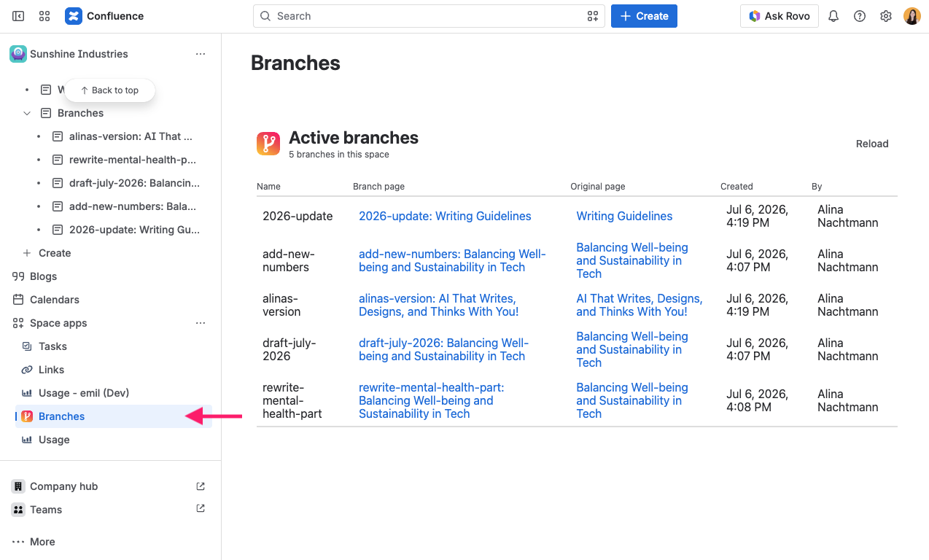Screen dimensions: 929x560
Task: Click the Branches app icon in the sidebar
Action: tap(27, 416)
